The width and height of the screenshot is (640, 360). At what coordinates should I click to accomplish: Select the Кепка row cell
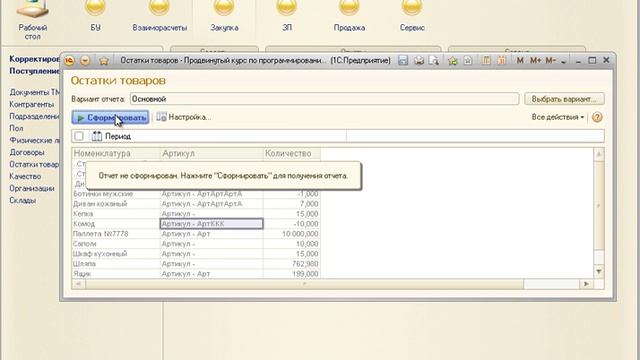[116, 214]
